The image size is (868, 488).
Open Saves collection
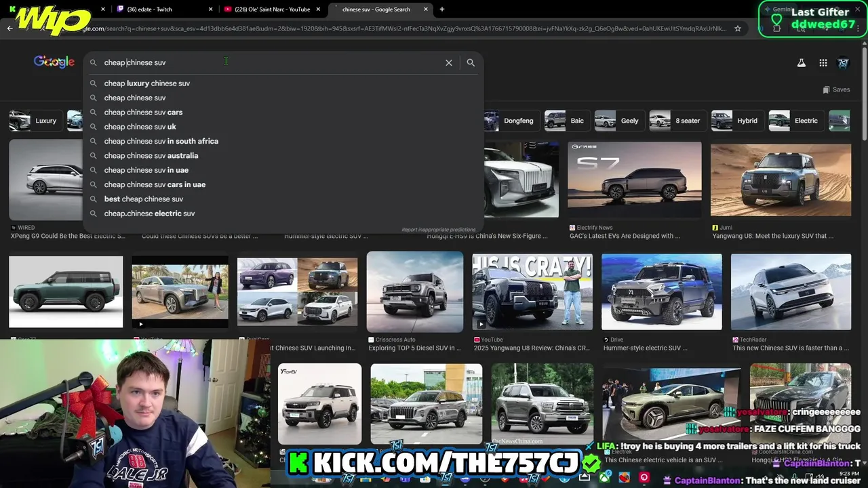[836, 89]
